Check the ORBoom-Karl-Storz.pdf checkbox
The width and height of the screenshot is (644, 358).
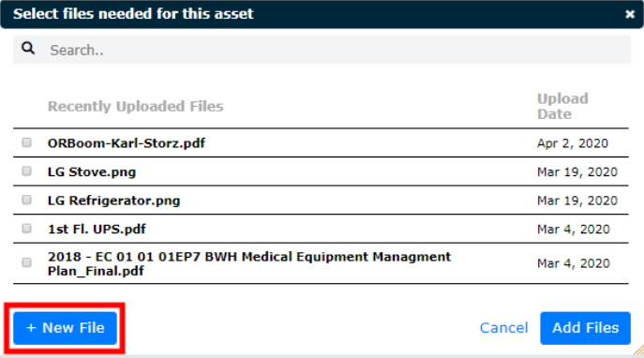(26, 142)
